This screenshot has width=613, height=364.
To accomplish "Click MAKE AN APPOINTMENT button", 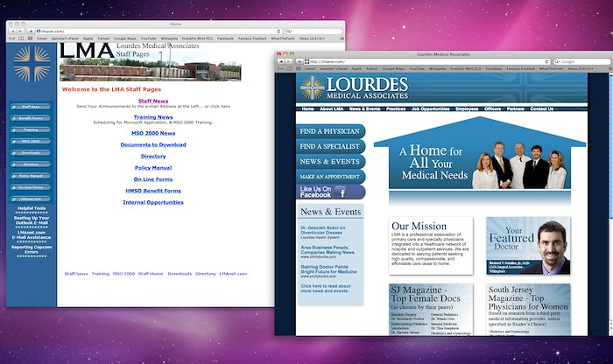I will [331, 177].
